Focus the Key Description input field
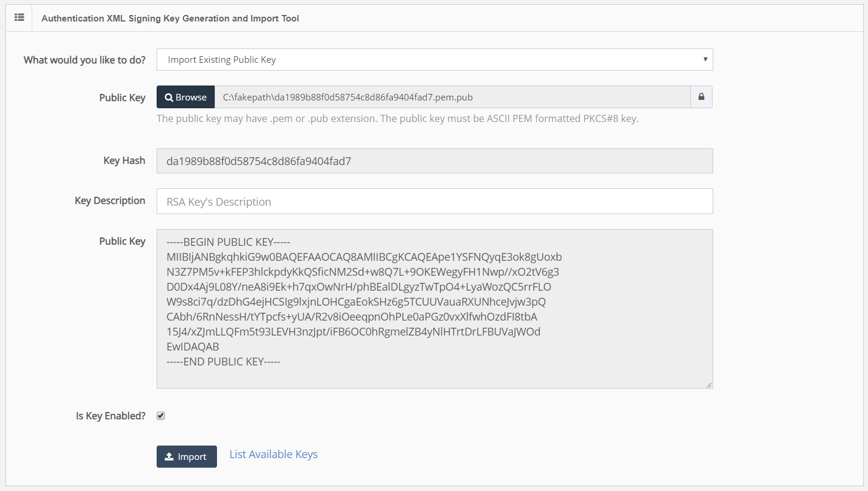 click(434, 202)
